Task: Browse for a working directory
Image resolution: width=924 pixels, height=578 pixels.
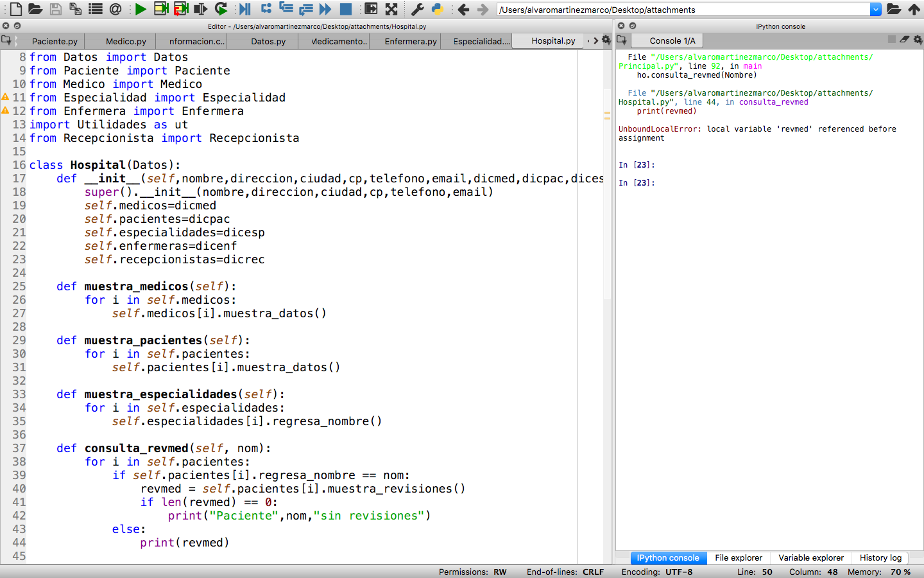Action: click(x=894, y=9)
